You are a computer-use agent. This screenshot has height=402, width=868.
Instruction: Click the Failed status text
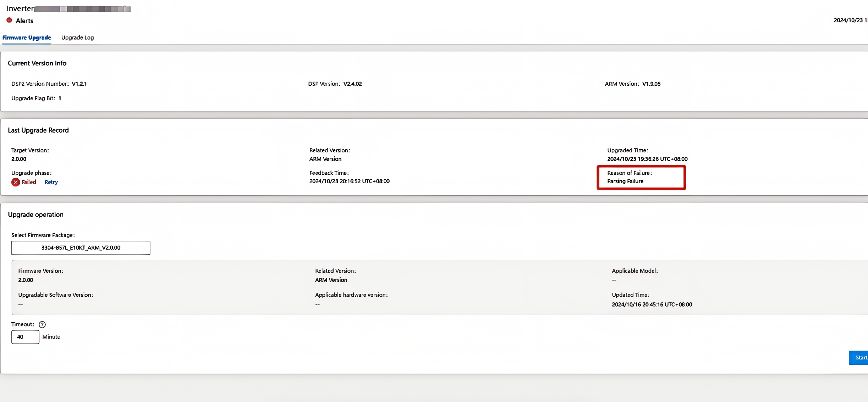(x=29, y=182)
